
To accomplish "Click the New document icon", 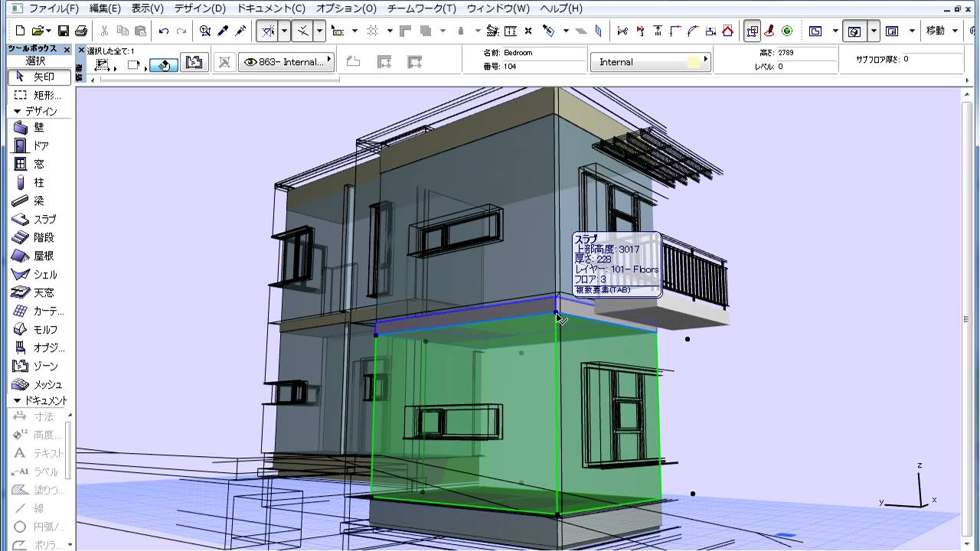I will 21,31.
